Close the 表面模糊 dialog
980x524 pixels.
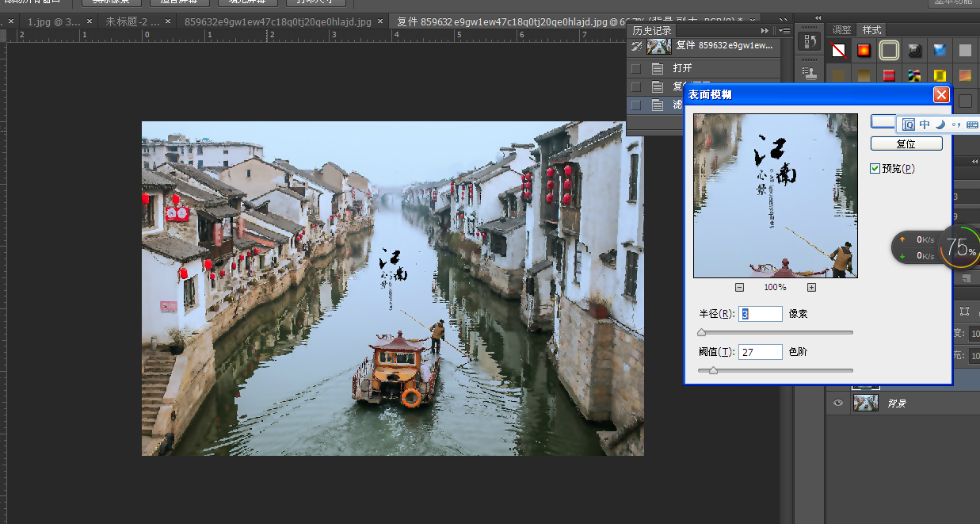(x=941, y=95)
